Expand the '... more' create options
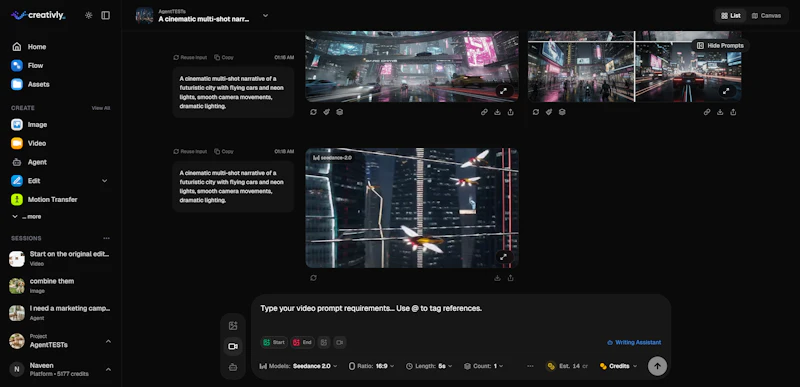800x387 pixels. pos(27,217)
